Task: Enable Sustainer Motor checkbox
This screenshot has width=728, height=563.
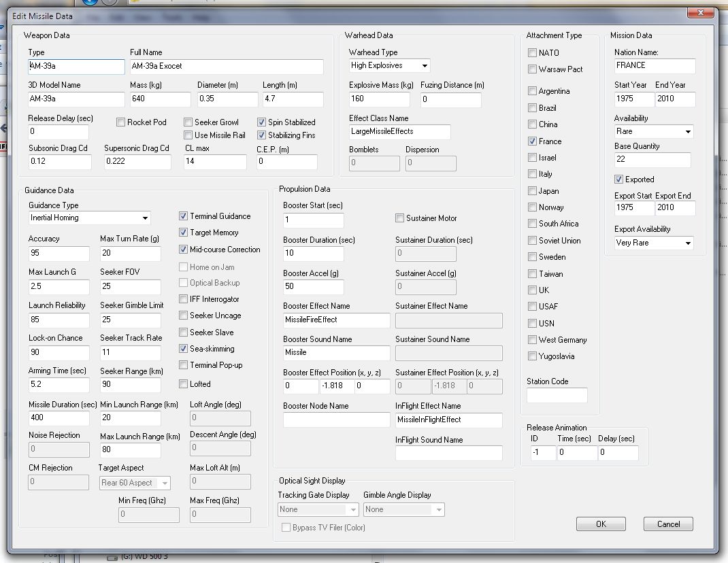Action: [400, 218]
